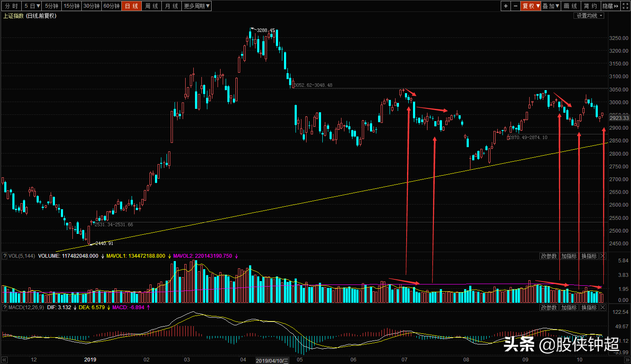631x364 pixels.
Task: Select the 30分钟 period tab
Action: pos(92,6)
